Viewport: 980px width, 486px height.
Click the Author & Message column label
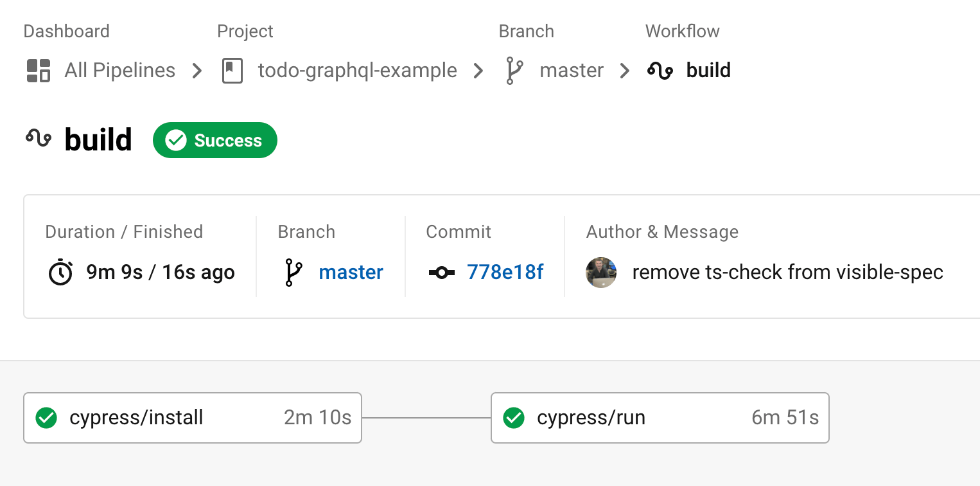(x=662, y=232)
